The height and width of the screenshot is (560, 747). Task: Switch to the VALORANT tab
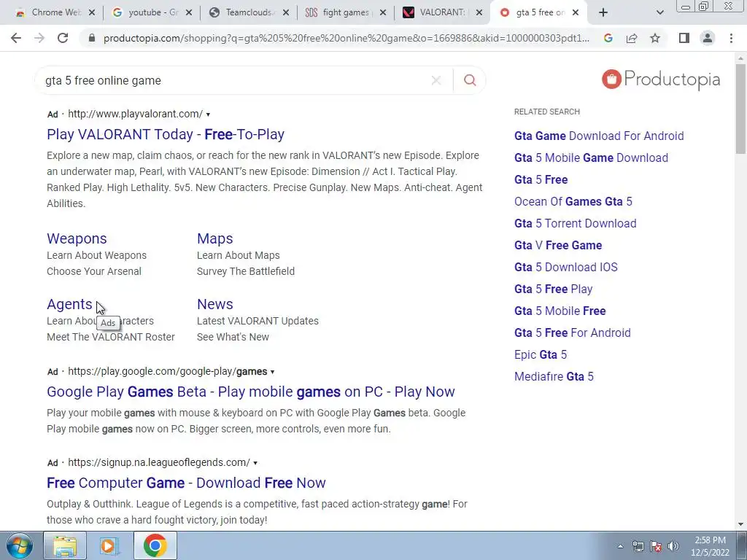(441, 12)
